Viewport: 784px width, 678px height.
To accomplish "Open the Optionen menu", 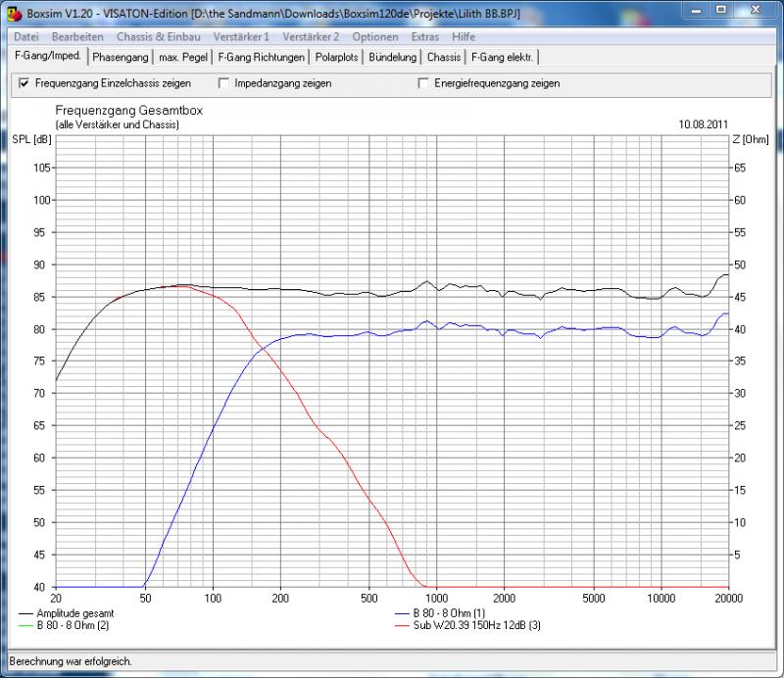I will pos(374,36).
